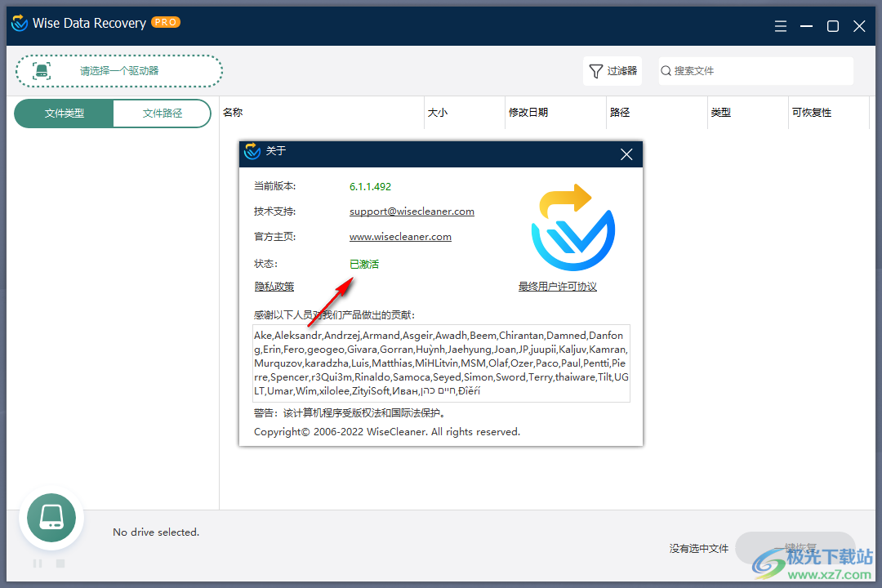The image size is (882, 588).
Task: Click the 一键恢复 recover button
Action: (795, 547)
